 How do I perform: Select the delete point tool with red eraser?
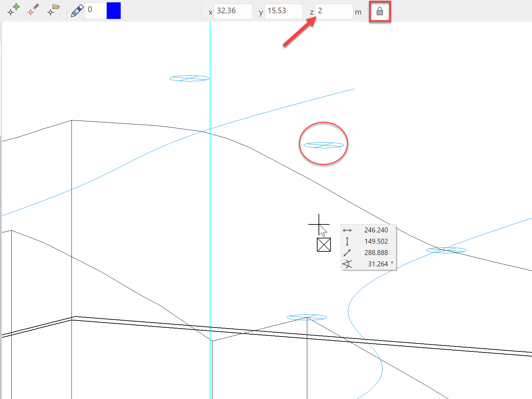coord(33,10)
